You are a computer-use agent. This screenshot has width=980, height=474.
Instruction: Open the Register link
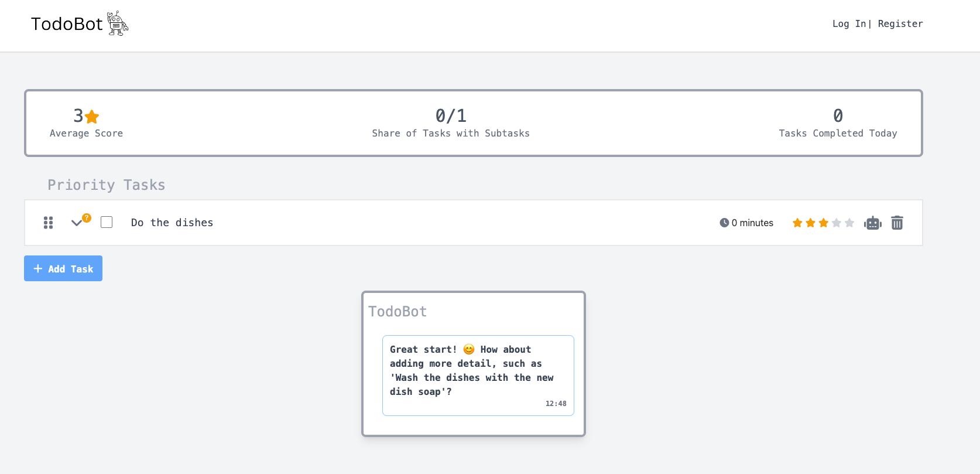pyautogui.click(x=900, y=23)
